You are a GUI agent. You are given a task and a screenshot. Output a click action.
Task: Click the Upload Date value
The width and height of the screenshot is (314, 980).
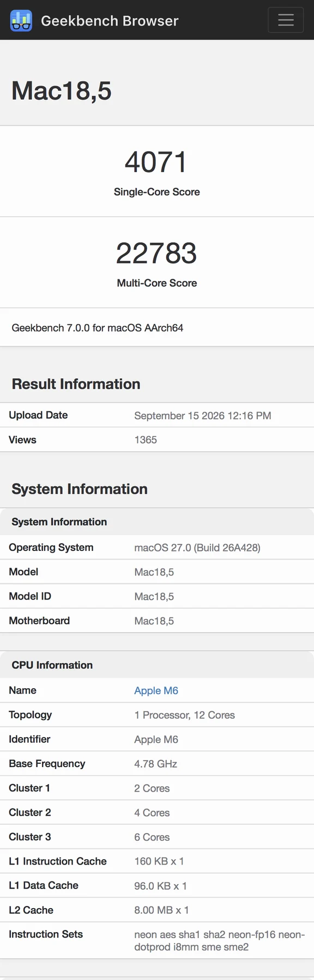[203, 415]
